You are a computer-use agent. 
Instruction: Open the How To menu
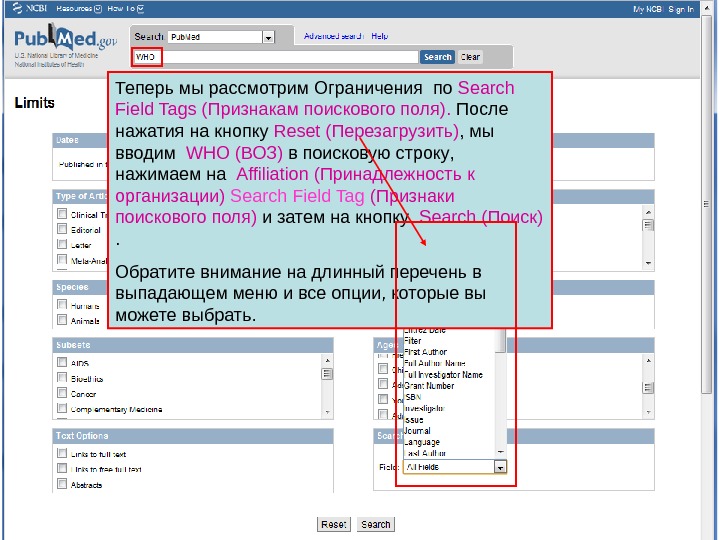click(125, 9)
